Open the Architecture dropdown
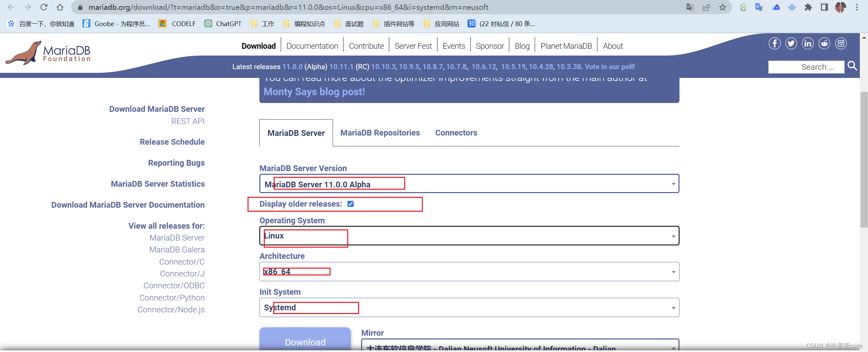 469,271
